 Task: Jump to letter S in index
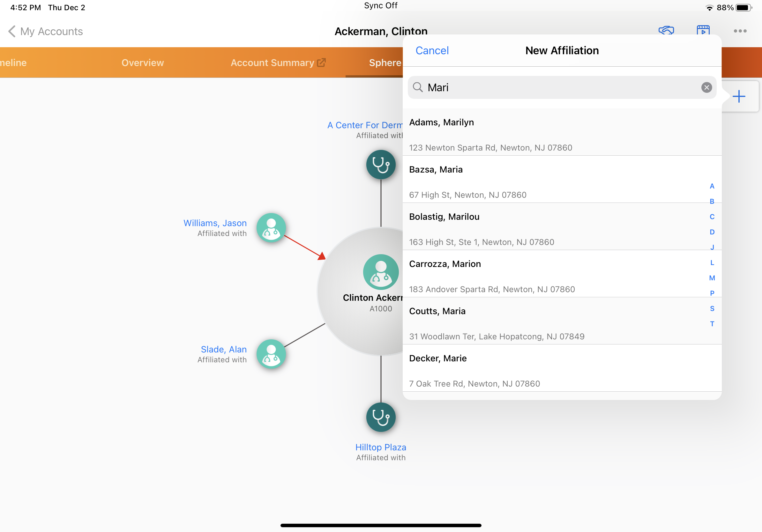[712, 308]
